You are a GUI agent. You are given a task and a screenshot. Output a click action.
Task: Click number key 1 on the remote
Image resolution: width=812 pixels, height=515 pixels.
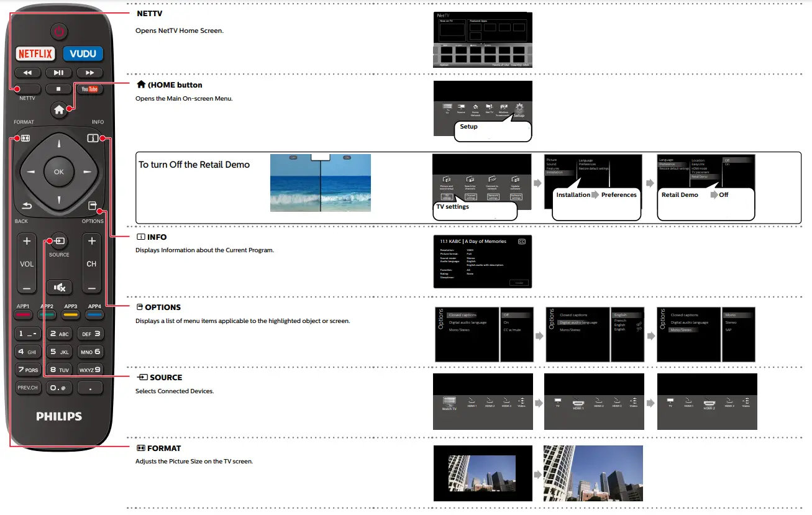(27, 334)
